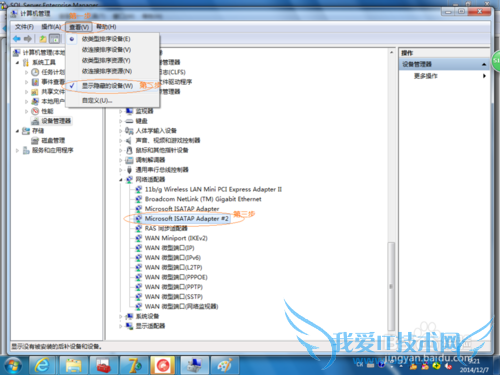Choose 依连接排序设备(V) menu option

tap(106, 50)
